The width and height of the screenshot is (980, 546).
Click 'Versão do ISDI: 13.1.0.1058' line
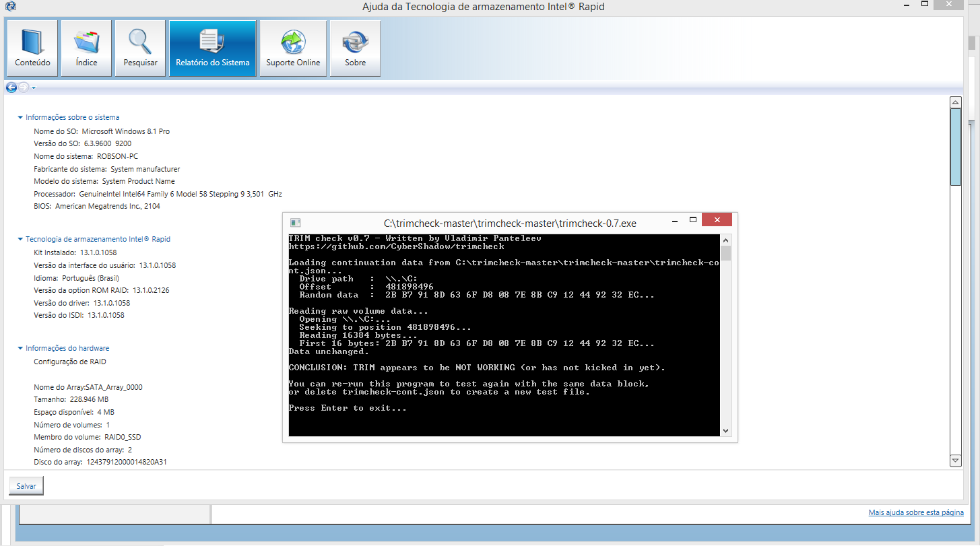(x=79, y=315)
